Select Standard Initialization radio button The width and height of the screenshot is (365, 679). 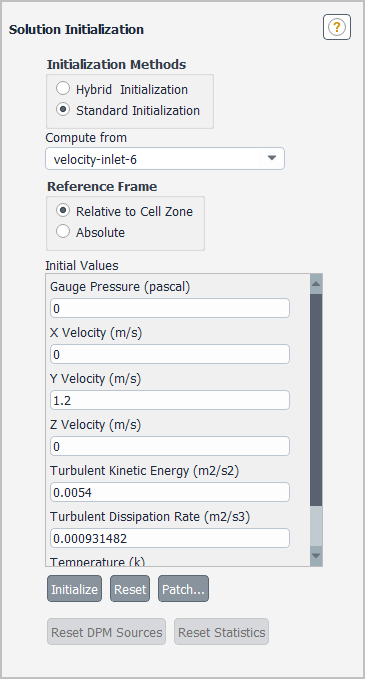pos(63,110)
